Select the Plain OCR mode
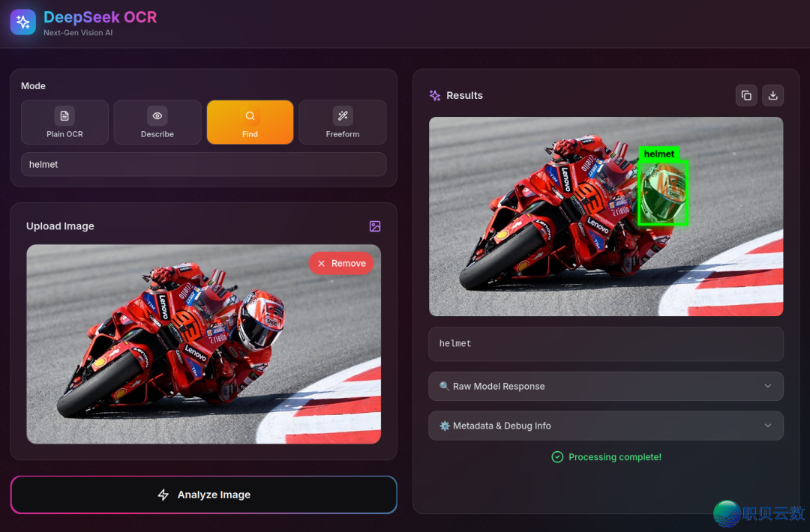Screen dimensions: 810x532 pos(64,122)
